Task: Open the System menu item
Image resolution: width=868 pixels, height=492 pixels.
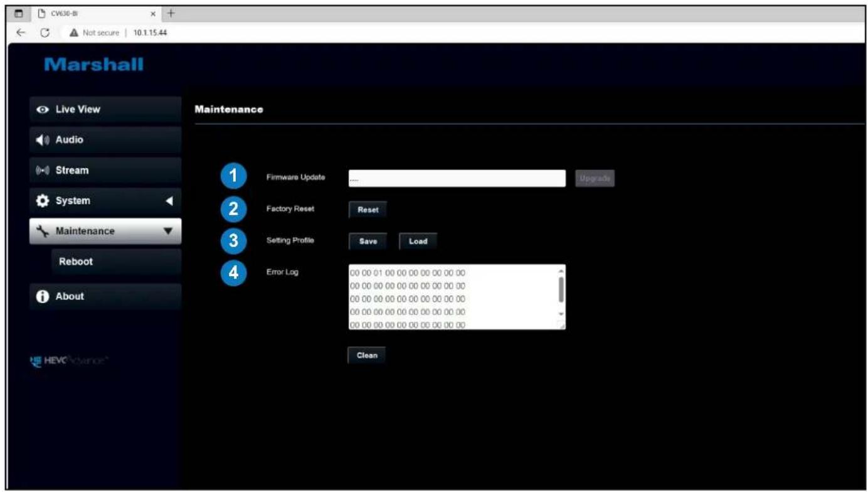Action: click(105, 201)
